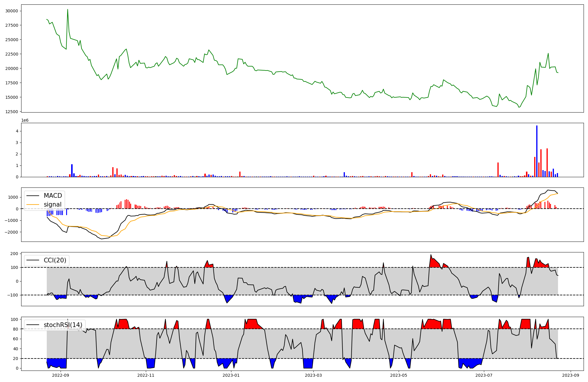Image resolution: width=588 pixels, height=382 pixels.
Task: Click the CCI(20) legend entry
Action: coord(55,260)
